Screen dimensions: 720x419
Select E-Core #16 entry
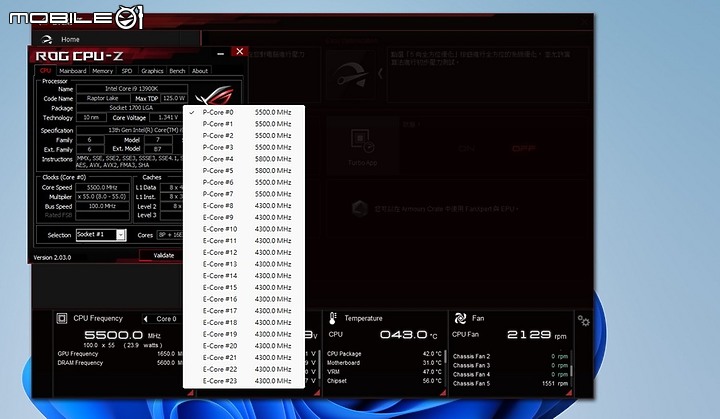coord(243,299)
